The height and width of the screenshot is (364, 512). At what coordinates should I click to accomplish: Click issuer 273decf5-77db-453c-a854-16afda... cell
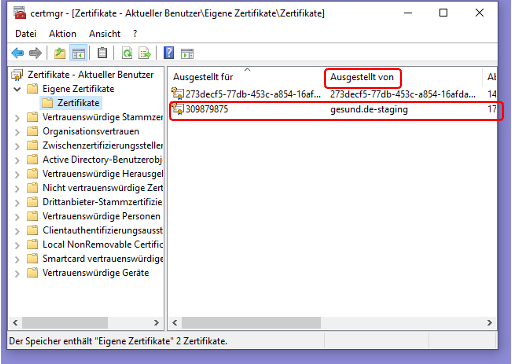pyautogui.click(x=403, y=94)
